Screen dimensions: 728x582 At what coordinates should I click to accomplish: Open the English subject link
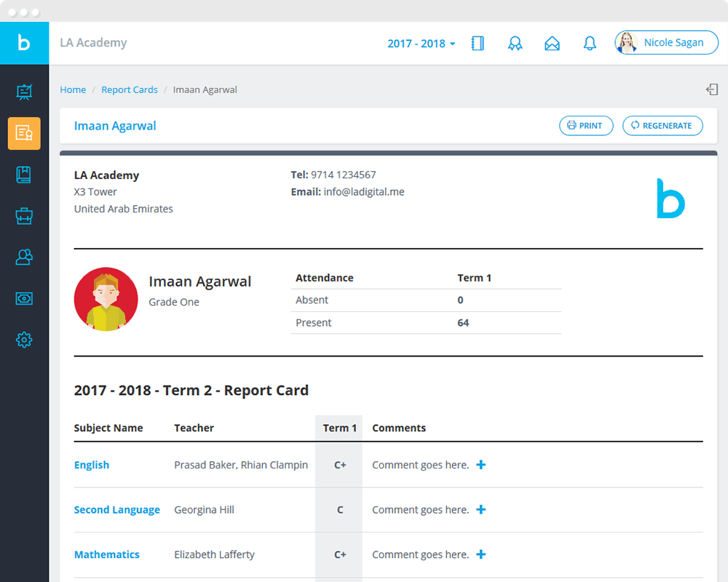click(92, 465)
